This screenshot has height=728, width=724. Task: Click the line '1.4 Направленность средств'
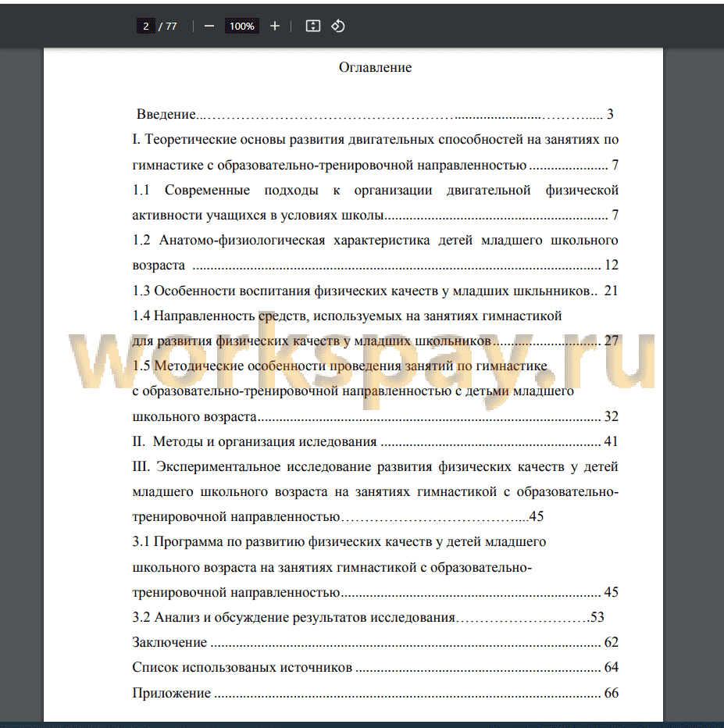pyautogui.click(x=347, y=316)
